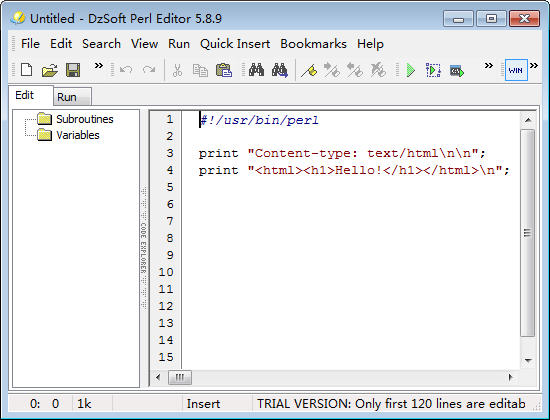The width and height of the screenshot is (550, 420).
Task: Open a file with the folder icon
Action: click(x=50, y=70)
